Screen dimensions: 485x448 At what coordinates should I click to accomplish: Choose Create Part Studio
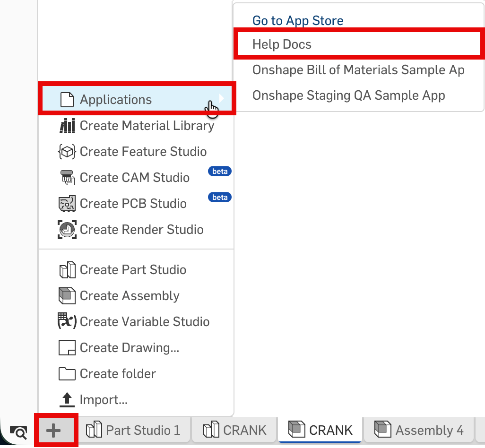pyautogui.click(x=136, y=270)
